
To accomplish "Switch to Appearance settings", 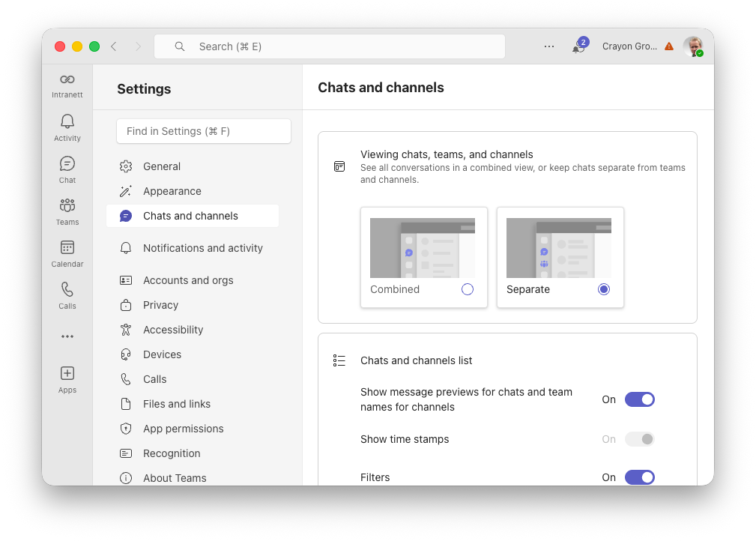I will 172,191.
